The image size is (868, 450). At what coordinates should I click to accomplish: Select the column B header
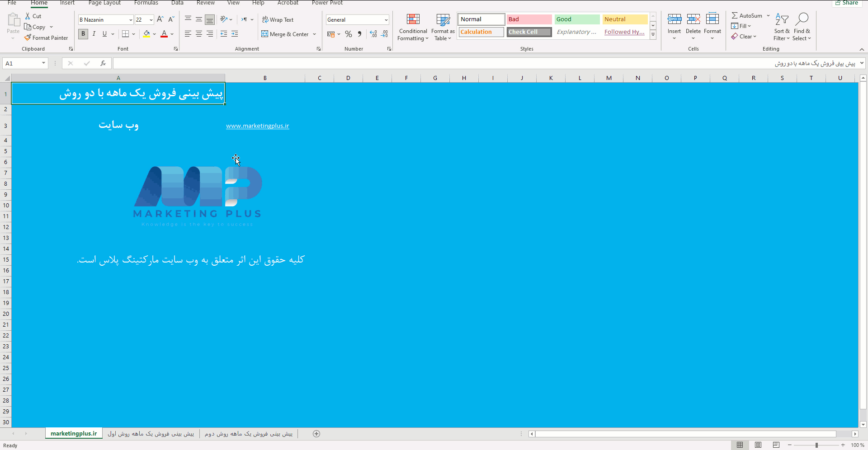pyautogui.click(x=265, y=78)
